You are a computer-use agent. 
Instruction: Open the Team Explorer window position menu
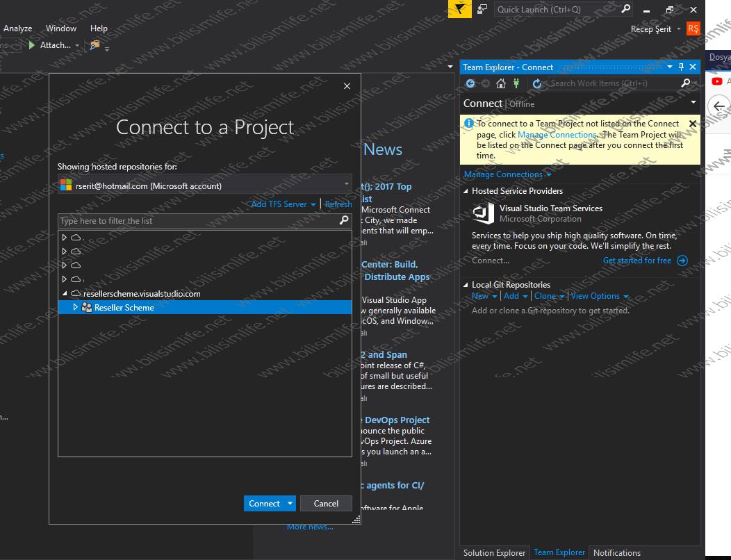tap(670, 67)
